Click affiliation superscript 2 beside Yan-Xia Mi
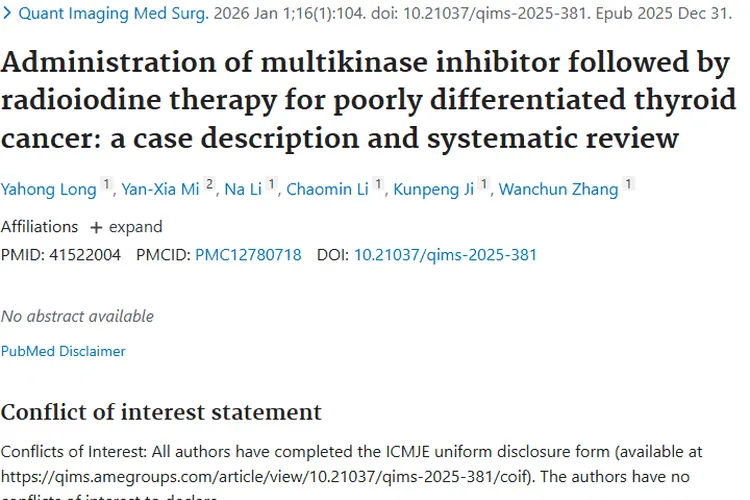Viewport: 750px width, 500px height. click(x=210, y=185)
